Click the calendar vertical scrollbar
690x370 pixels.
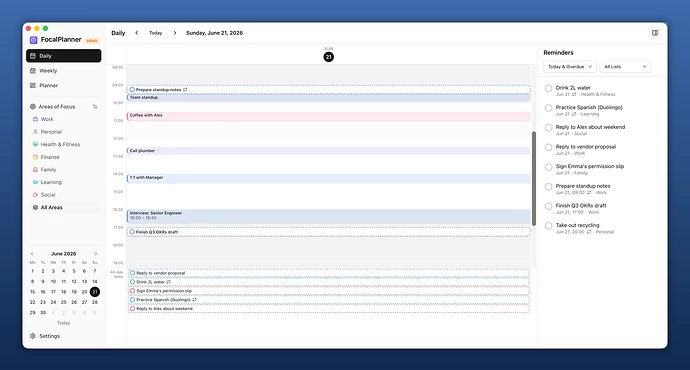(x=534, y=178)
